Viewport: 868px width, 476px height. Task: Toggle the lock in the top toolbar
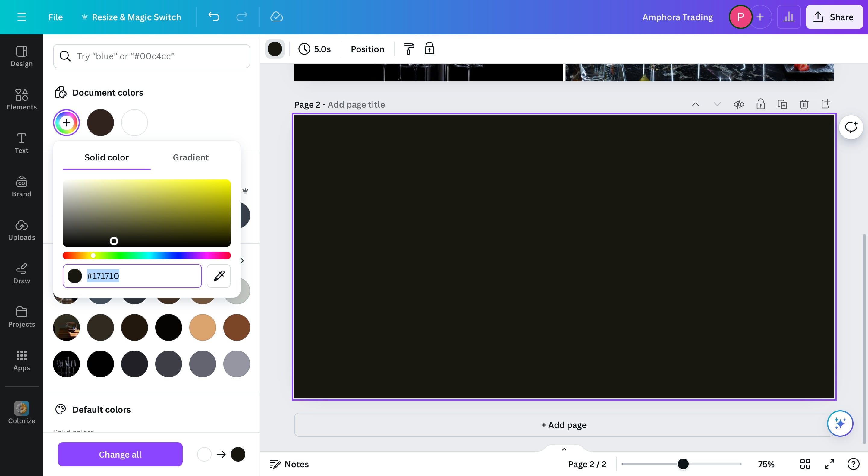pos(429,48)
